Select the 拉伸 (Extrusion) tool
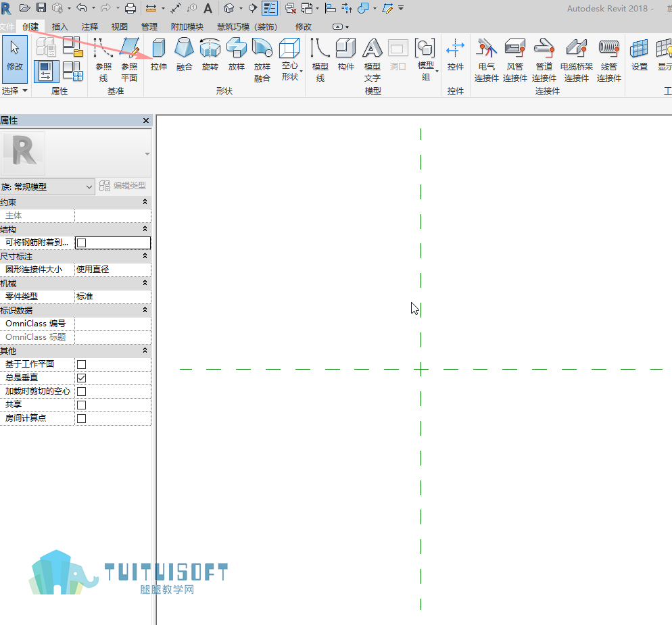672x625 pixels. (159, 54)
